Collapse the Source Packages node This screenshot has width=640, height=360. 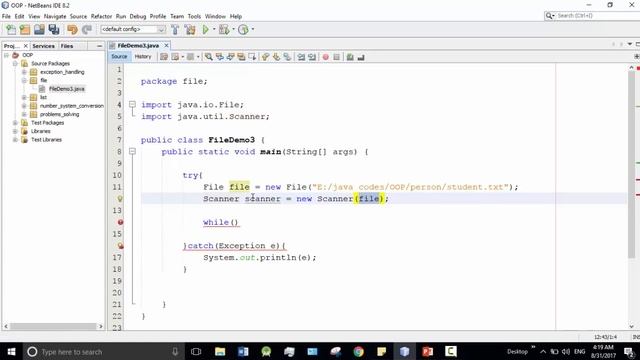click(15, 64)
